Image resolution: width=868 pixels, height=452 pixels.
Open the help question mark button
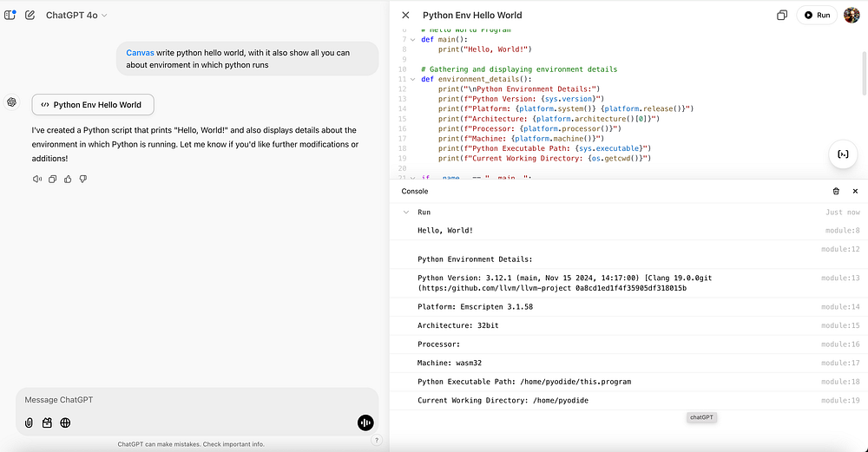tap(377, 441)
